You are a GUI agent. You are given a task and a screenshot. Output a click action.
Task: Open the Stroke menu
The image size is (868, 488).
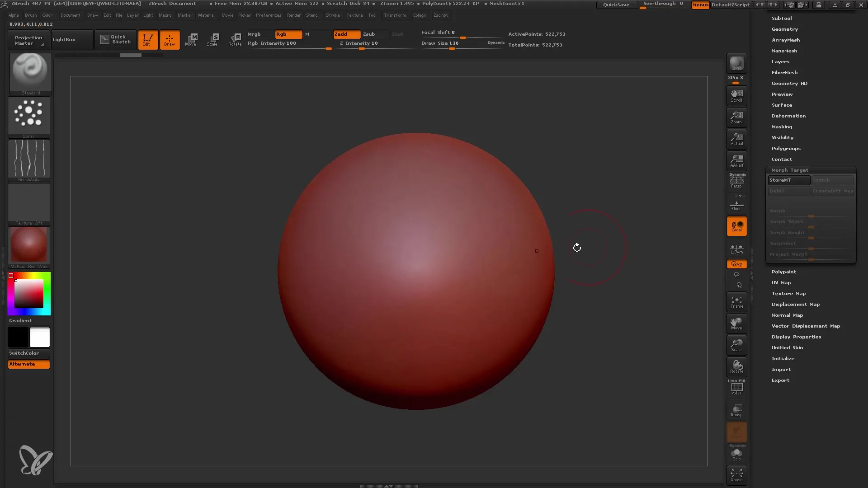pyautogui.click(x=333, y=15)
